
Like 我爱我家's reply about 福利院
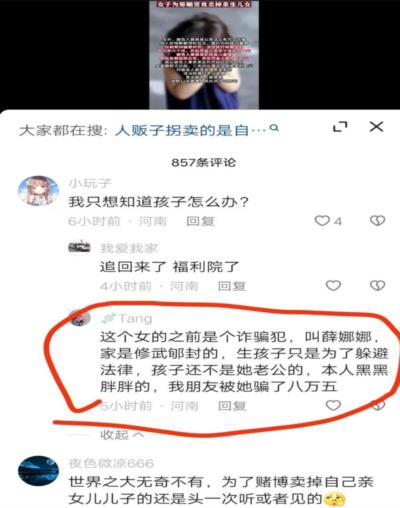coord(333,285)
